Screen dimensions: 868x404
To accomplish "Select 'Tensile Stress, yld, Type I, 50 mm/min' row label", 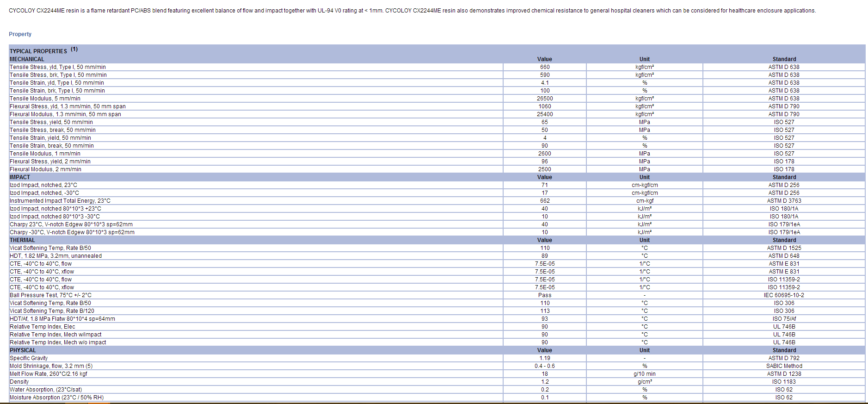I will click(58, 67).
